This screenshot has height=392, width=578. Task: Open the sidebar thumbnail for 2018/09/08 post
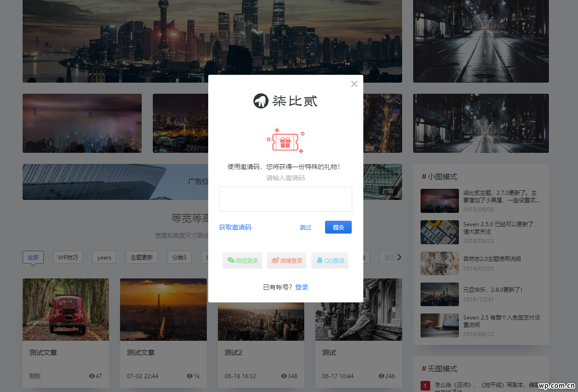click(x=440, y=201)
